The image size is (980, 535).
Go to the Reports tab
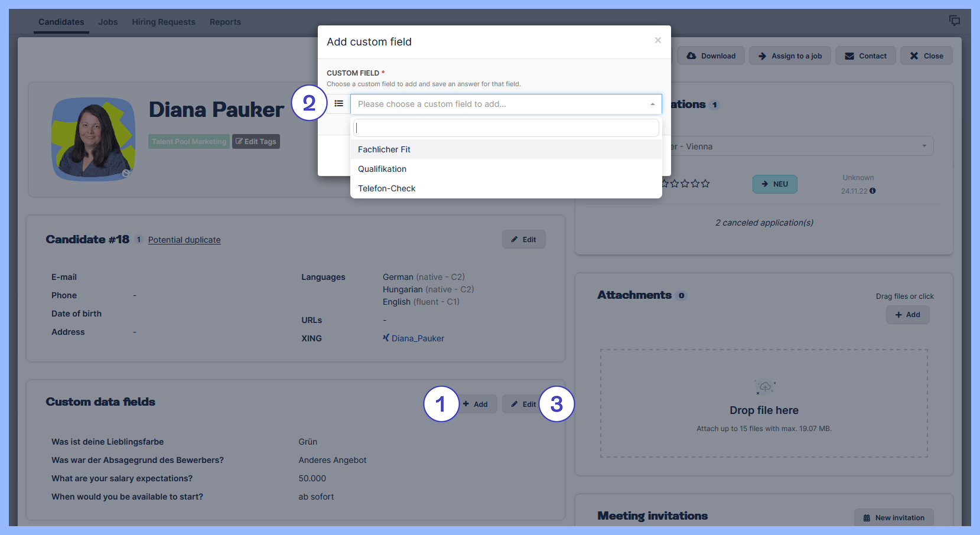coord(225,22)
